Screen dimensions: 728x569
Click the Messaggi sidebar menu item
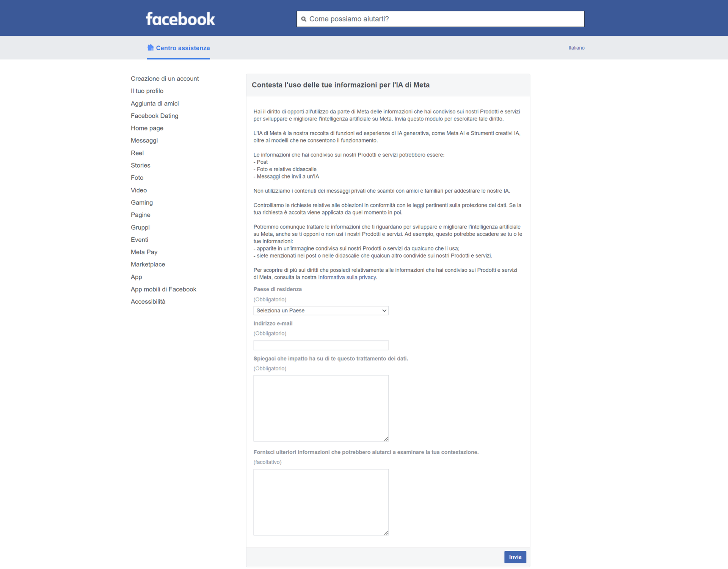pos(144,141)
